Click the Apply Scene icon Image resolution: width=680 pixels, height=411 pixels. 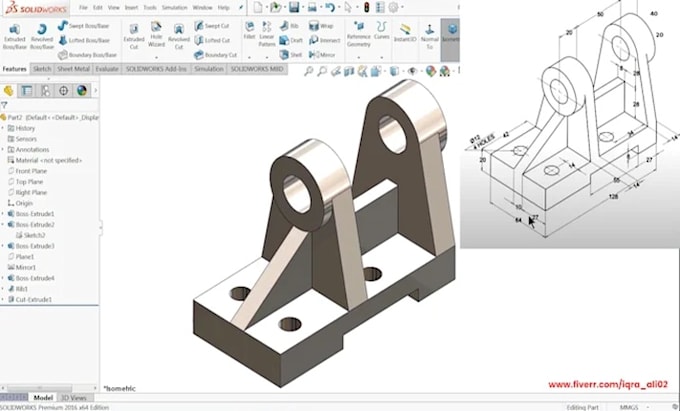coord(445,71)
